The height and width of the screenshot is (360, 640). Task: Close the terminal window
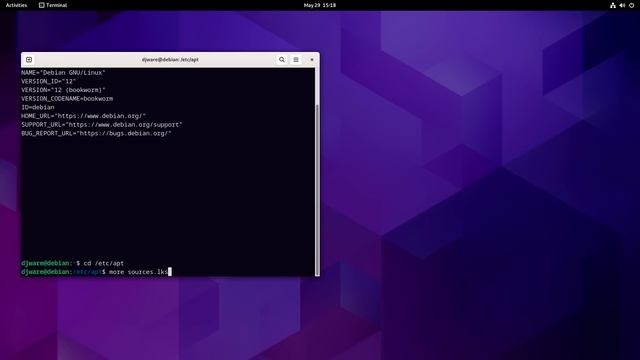[312, 60]
